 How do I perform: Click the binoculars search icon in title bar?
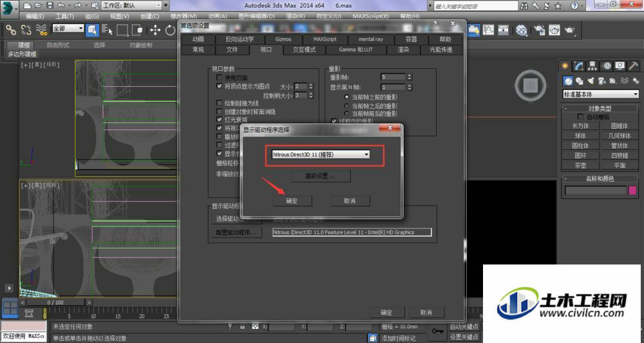(524, 6)
